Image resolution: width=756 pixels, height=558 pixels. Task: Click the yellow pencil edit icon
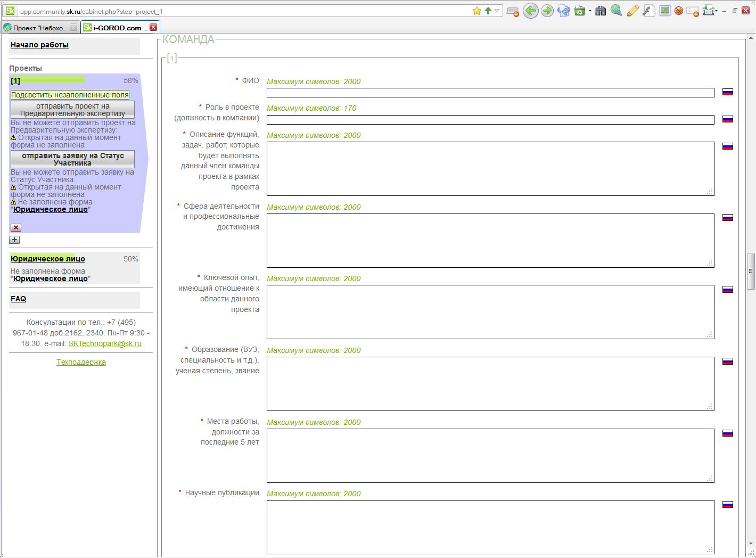tap(632, 11)
